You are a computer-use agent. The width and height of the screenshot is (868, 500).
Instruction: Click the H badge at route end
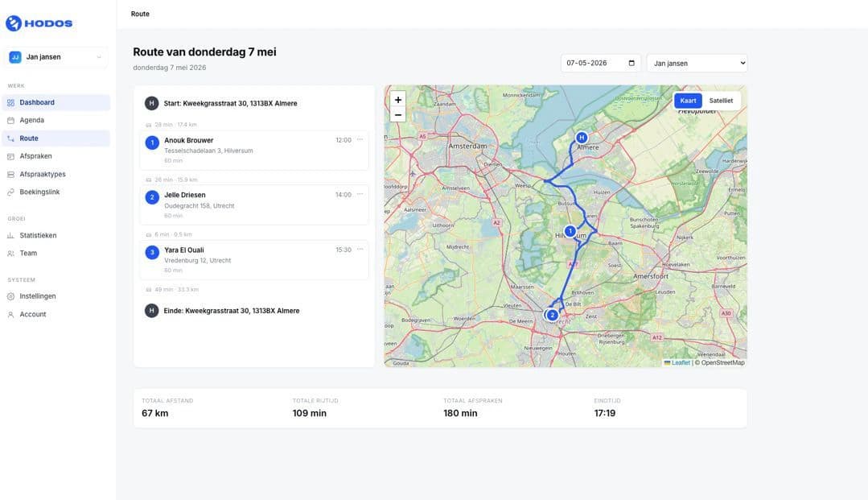[152, 311]
